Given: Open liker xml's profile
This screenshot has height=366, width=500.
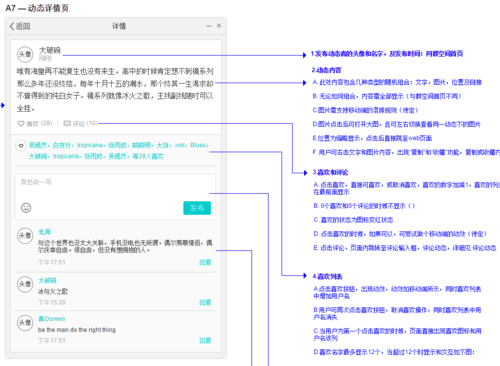Looking at the screenshot, I should pos(180,145).
